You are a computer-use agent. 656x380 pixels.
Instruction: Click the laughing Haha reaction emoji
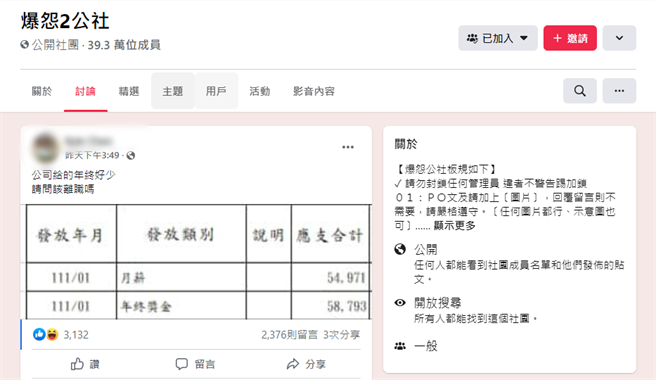(52, 334)
